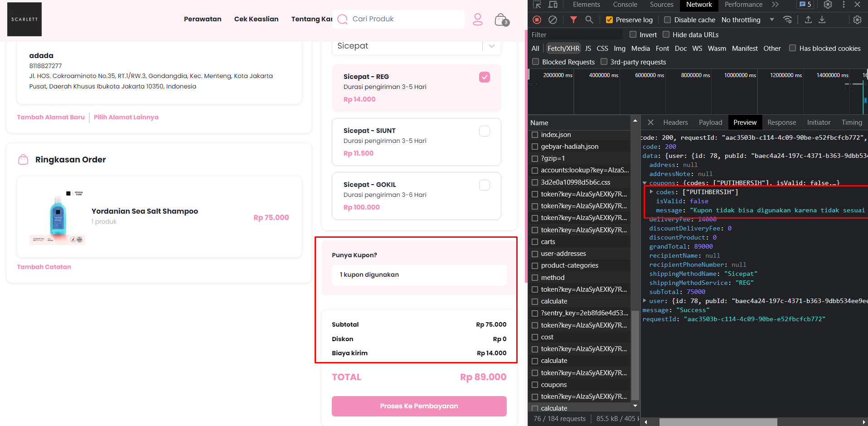Click the '1 kupon digunakan' coupon field
The width and height of the screenshot is (868, 426).
(419, 274)
